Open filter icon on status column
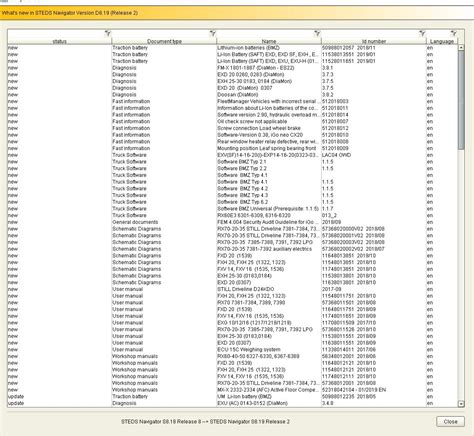This screenshot has height=436, width=474. (108, 33)
